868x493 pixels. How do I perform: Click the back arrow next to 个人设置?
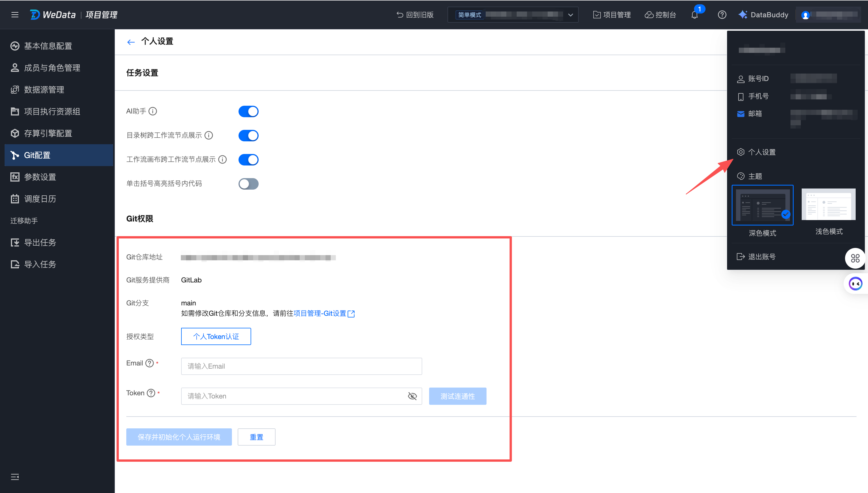pyautogui.click(x=131, y=42)
